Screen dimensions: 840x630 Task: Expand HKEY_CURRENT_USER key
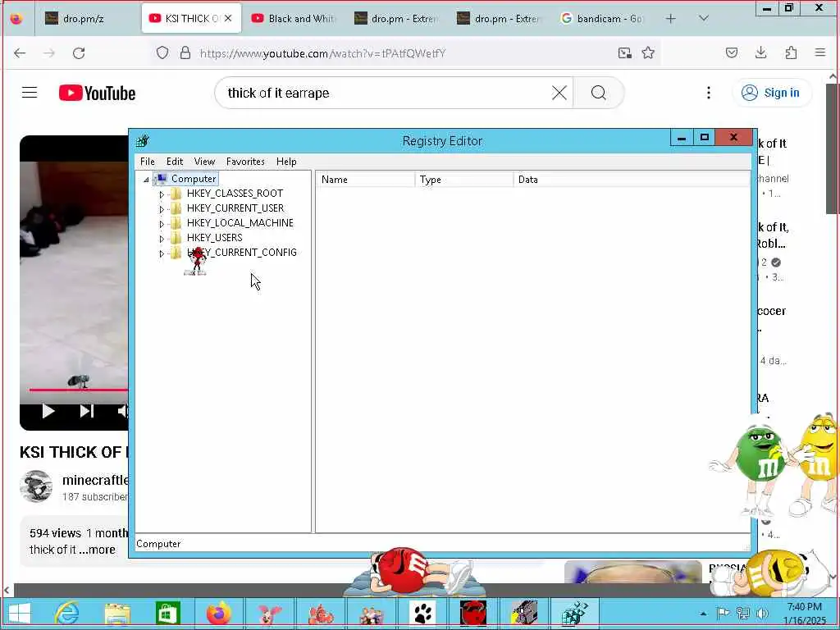162,209
